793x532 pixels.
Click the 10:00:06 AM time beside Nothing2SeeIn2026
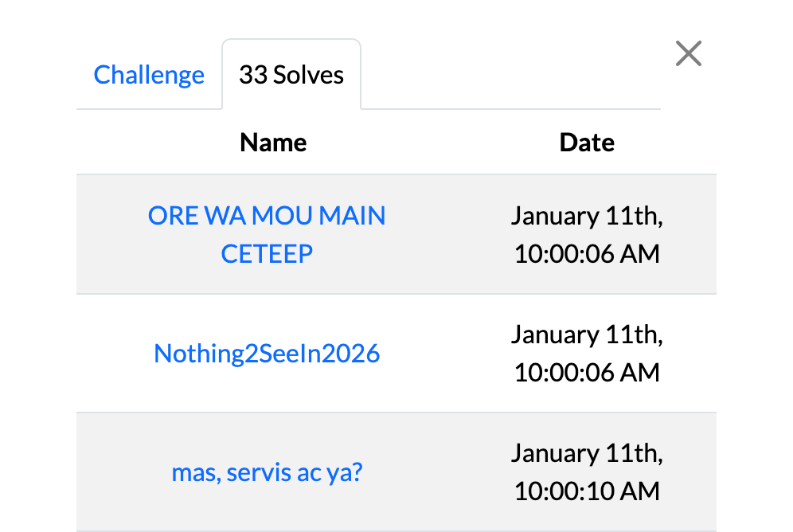587,372
